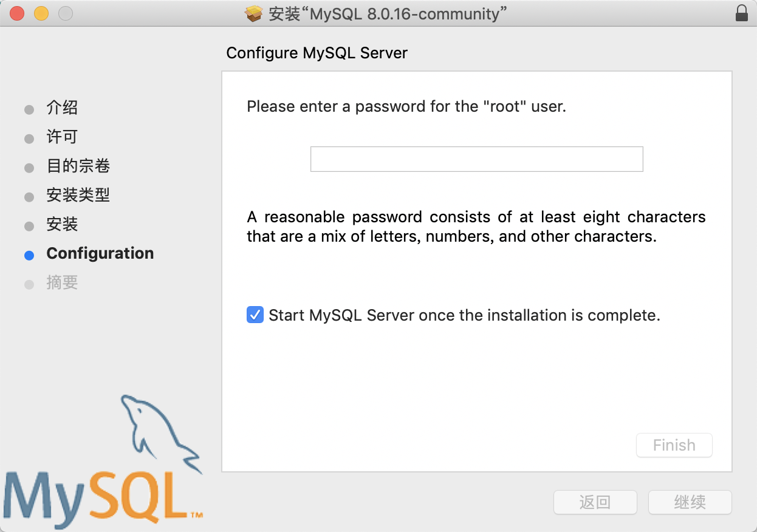Click the package installer icon in title
The width and height of the screenshot is (757, 532).
(253, 13)
